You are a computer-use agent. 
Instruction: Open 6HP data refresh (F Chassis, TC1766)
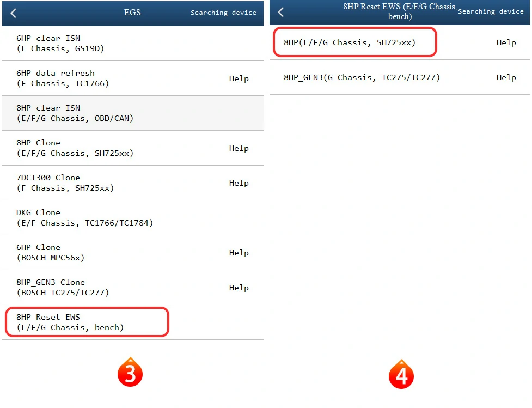[63, 78]
